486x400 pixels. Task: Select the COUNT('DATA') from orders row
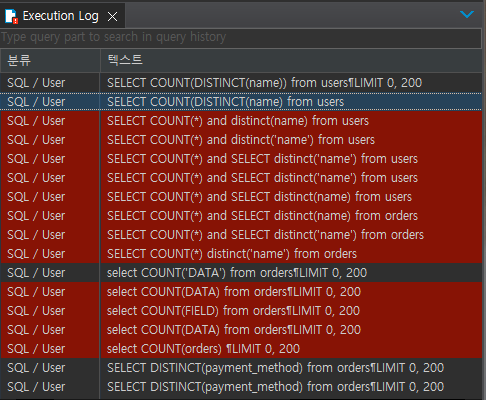click(x=241, y=273)
